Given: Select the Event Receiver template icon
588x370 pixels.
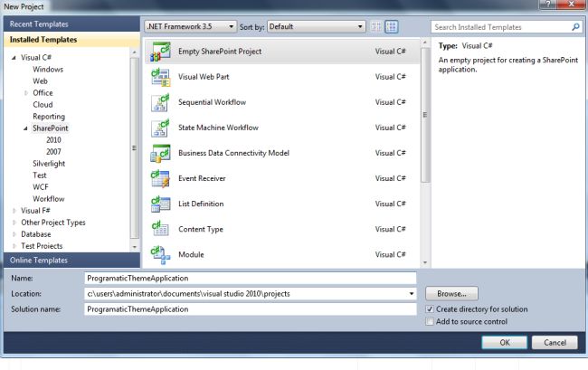Looking at the screenshot, I should tap(160, 178).
